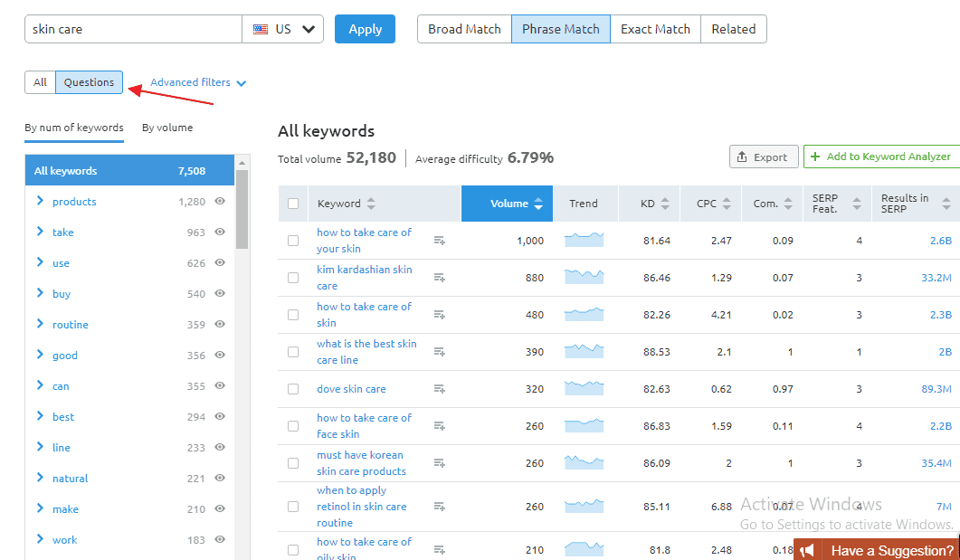Click the trend chart for 'how to take care of your skin'
The width and height of the screenshot is (960, 560).
coord(584,241)
